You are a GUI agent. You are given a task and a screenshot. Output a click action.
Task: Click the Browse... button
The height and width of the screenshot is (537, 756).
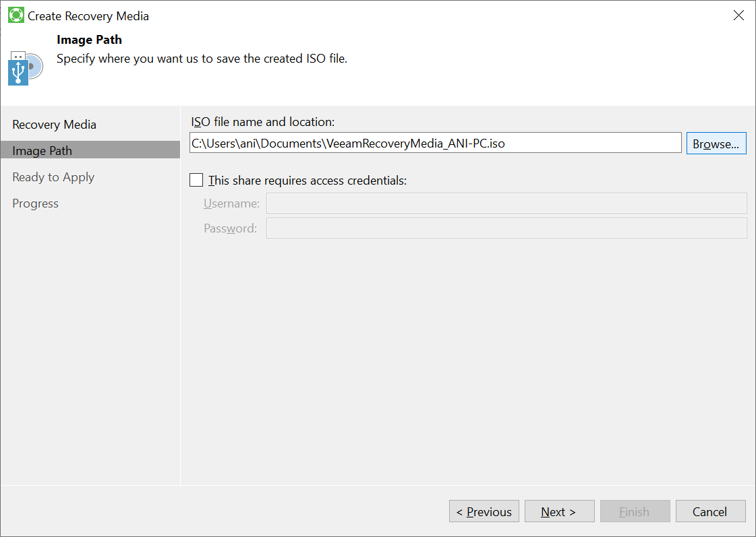click(x=716, y=144)
